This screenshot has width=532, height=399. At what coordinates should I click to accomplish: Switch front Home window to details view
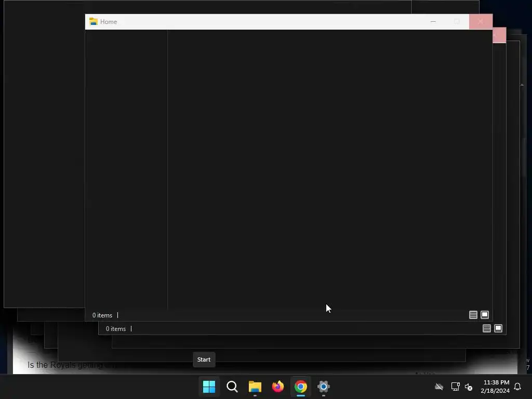[x=473, y=315]
